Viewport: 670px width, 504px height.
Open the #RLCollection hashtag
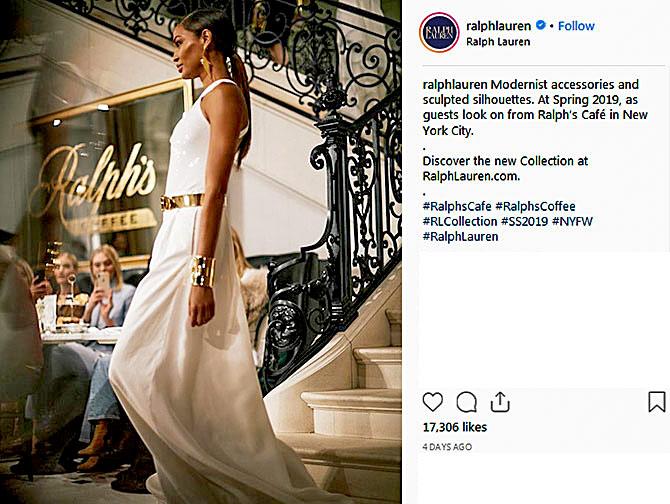(460, 221)
